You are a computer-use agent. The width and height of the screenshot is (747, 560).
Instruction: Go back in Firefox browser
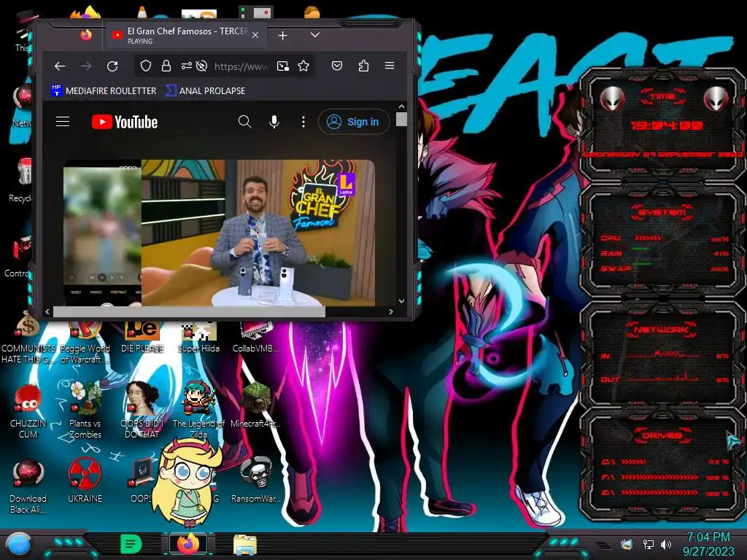point(60,66)
